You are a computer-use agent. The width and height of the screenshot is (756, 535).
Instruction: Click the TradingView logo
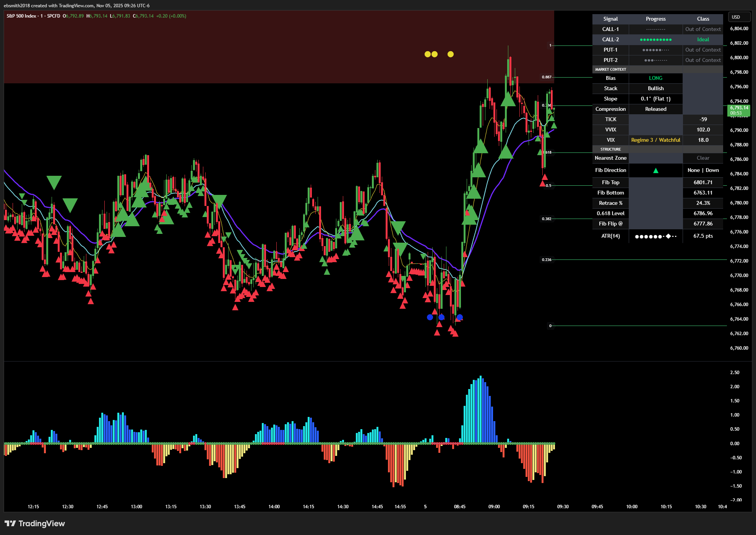(x=34, y=523)
